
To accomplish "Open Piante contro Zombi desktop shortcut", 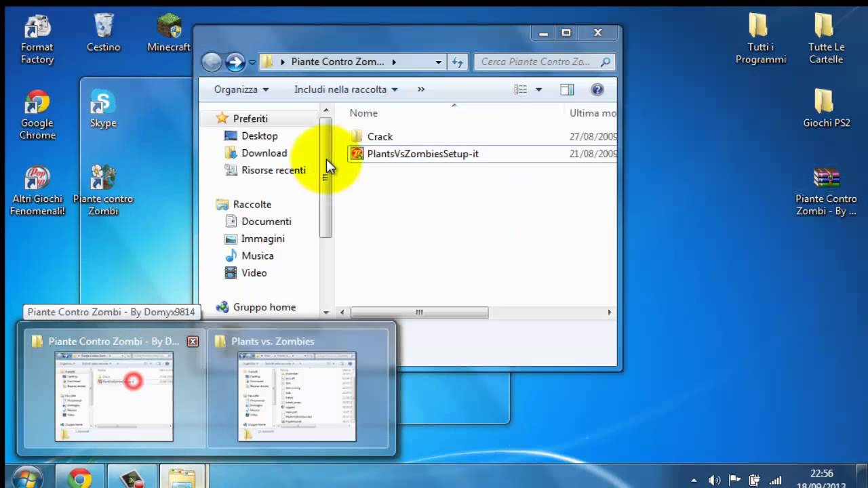I will (x=103, y=191).
